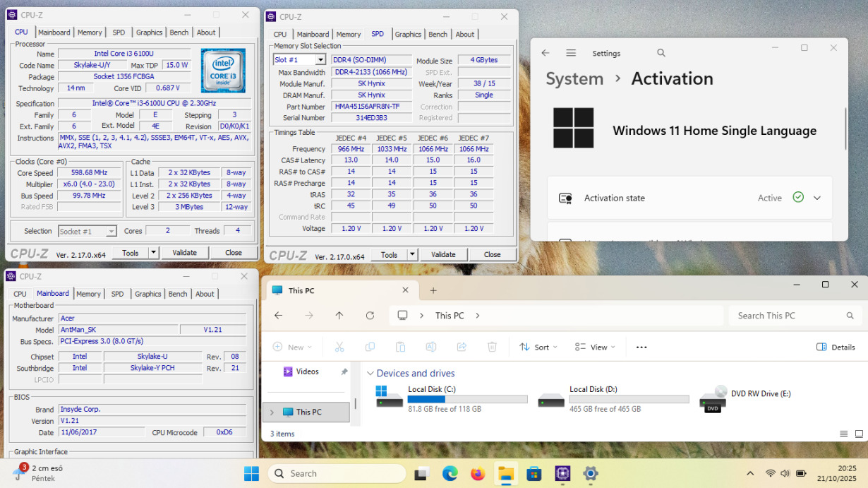Viewport: 868px width, 488px height.
Task: Open Microsoft Edge from the taskbar
Action: point(450,473)
